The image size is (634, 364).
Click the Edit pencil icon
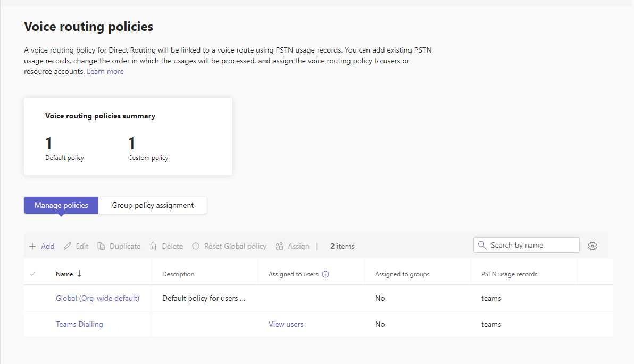coord(68,246)
